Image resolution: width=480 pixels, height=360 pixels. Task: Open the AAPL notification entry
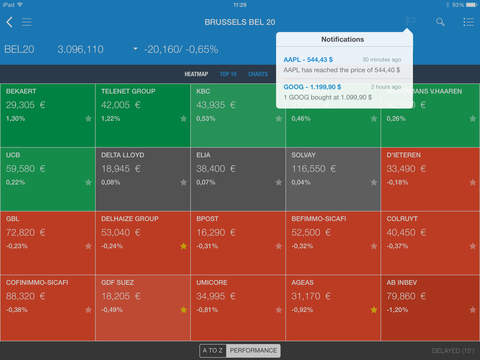[344, 65]
